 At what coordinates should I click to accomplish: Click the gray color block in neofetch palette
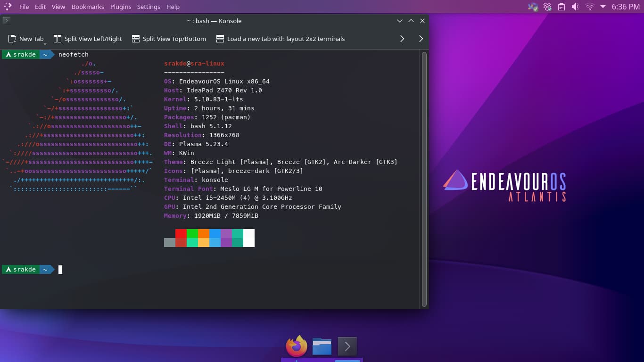(x=170, y=242)
